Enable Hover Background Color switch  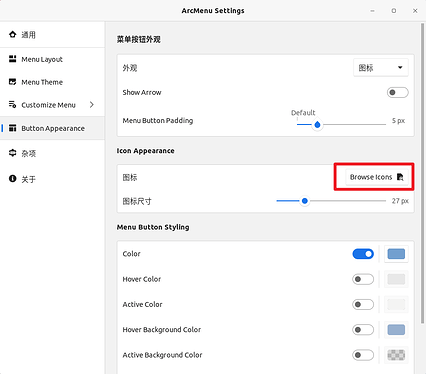pos(363,330)
